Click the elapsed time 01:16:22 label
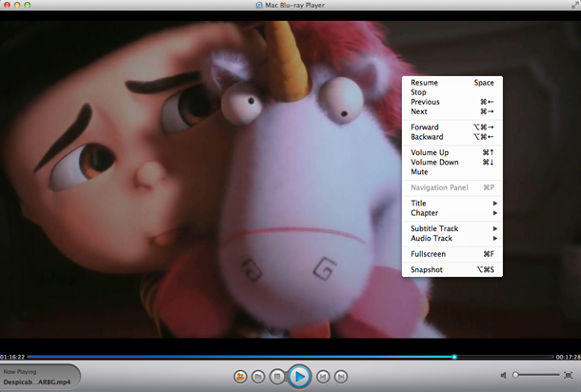This screenshot has height=392, width=581. (x=12, y=357)
